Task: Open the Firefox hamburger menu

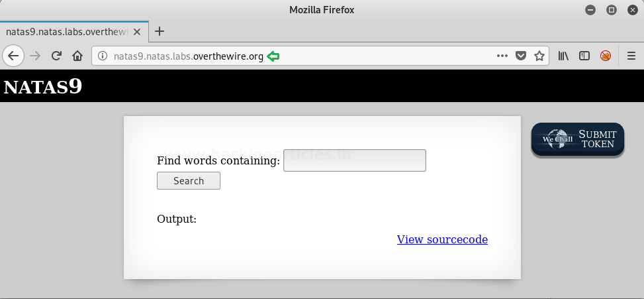Action: [x=631, y=56]
